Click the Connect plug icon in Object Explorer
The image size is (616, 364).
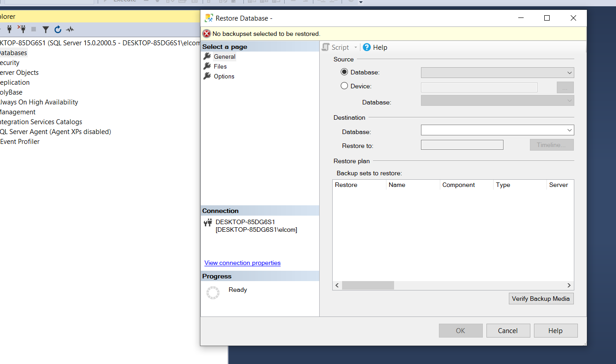[9, 30]
